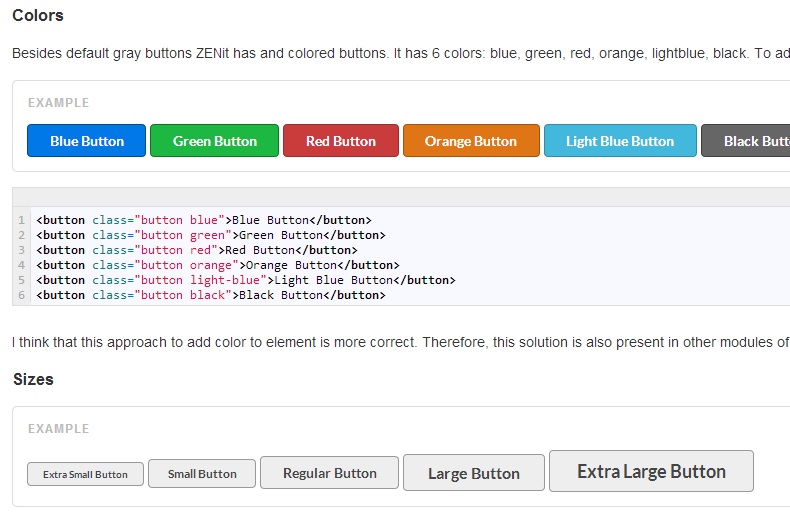Click code line 3 with button red class
Screen dimensions: 790x513
point(196,250)
